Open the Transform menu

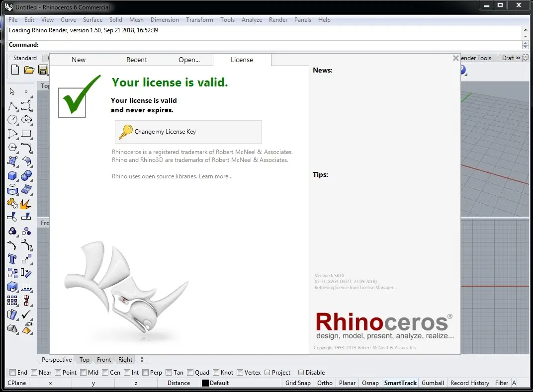tap(199, 20)
